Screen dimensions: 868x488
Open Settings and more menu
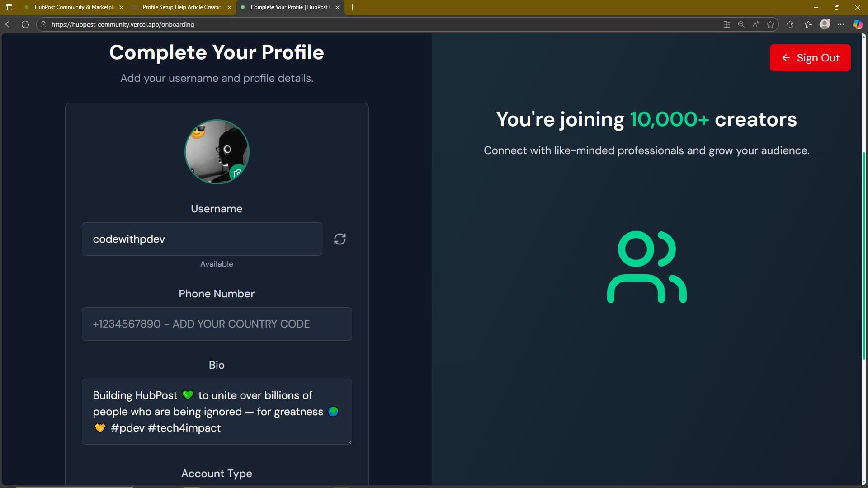point(841,24)
